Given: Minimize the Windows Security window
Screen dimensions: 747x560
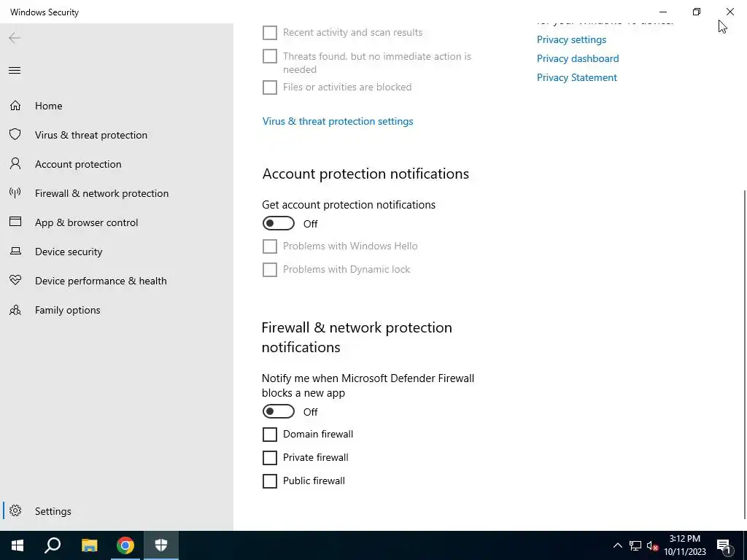Looking at the screenshot, I should point(663,12).
